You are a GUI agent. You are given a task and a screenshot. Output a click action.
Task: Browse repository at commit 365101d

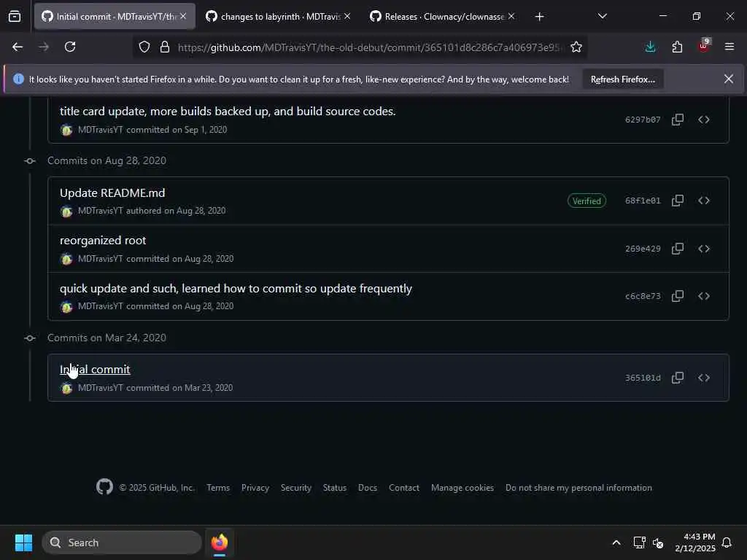[x=704, y=378]
